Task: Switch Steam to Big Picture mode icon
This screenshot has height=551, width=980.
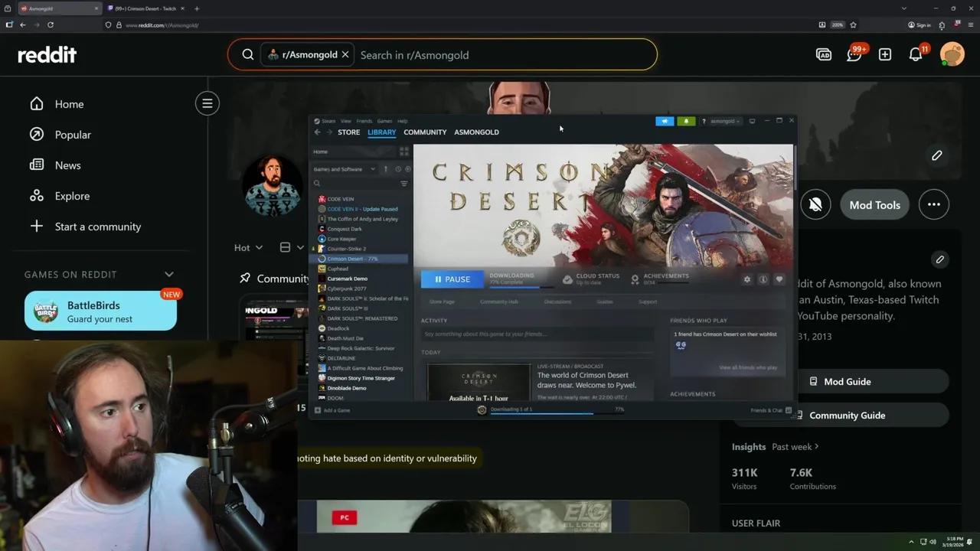Action: click(x=752, y=121)
